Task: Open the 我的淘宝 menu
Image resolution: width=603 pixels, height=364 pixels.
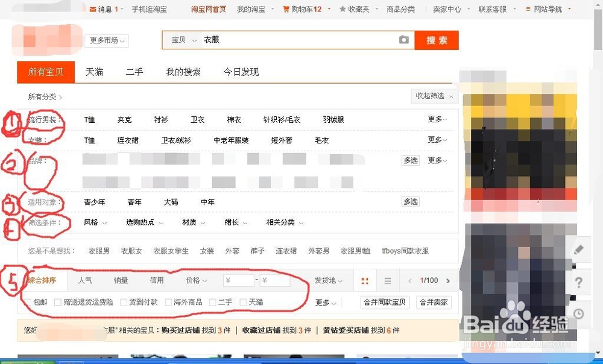Action: click(x=251, y=9)
